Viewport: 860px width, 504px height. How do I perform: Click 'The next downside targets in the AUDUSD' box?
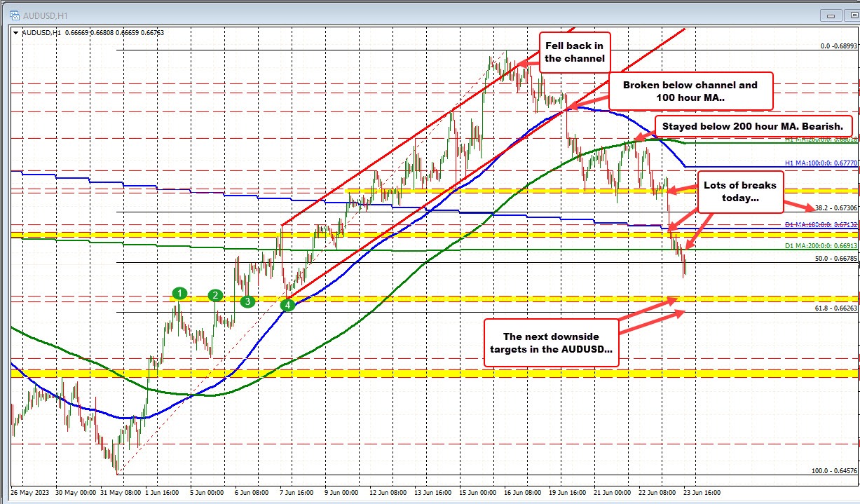551,343
